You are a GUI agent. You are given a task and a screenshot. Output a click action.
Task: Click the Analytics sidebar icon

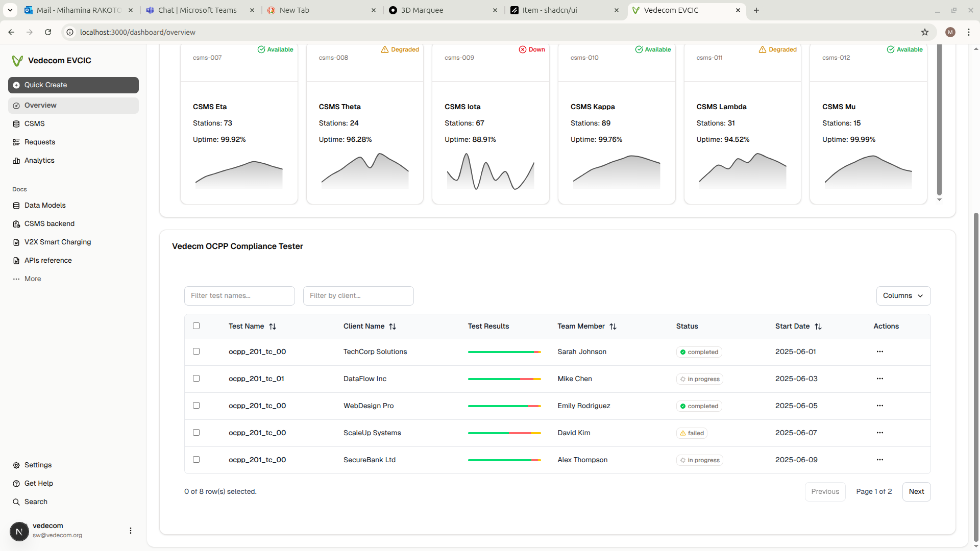(x=16, y=161)
